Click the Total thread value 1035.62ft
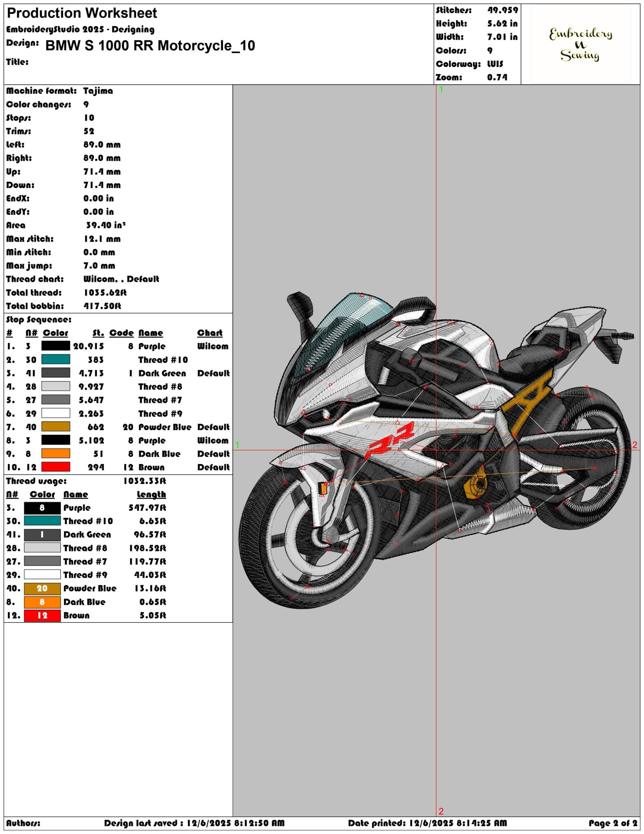The image size is (644, 834). coord(105,293)
